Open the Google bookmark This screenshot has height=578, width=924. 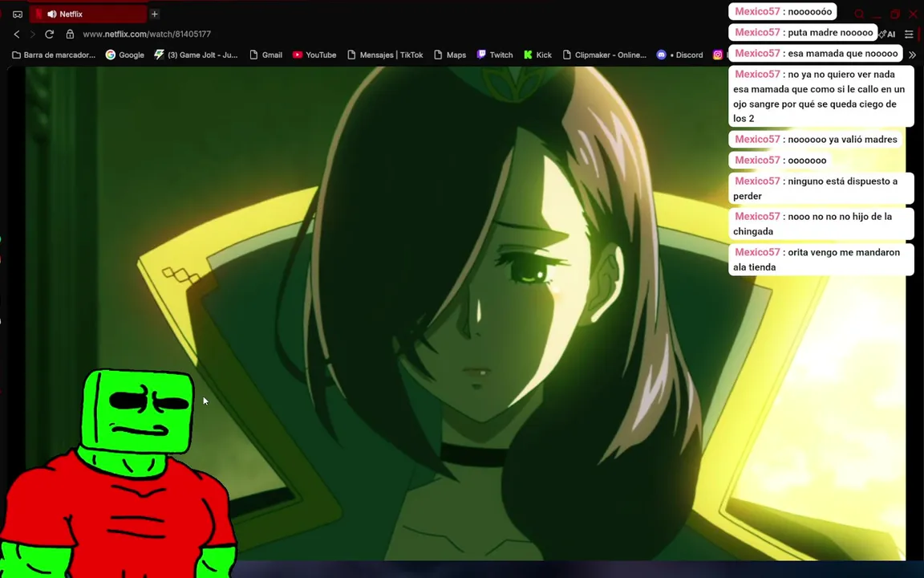[124, 55]
